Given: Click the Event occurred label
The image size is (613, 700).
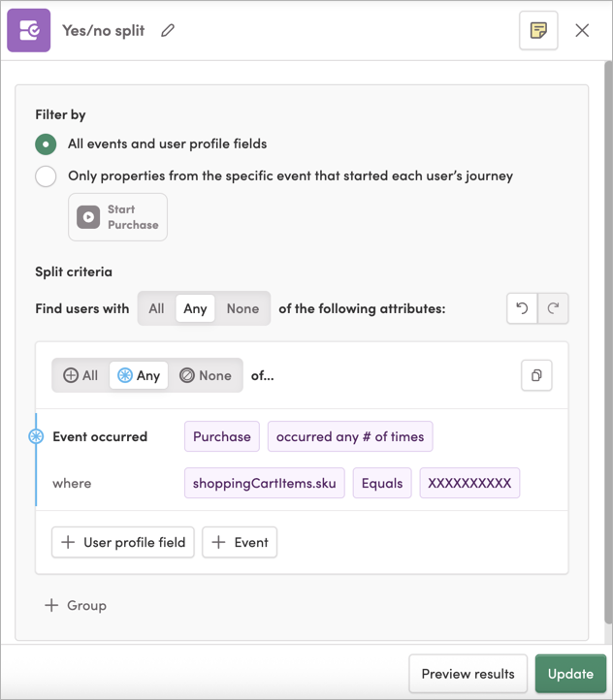Looking at the screenshot, I should tap(100, 436).
